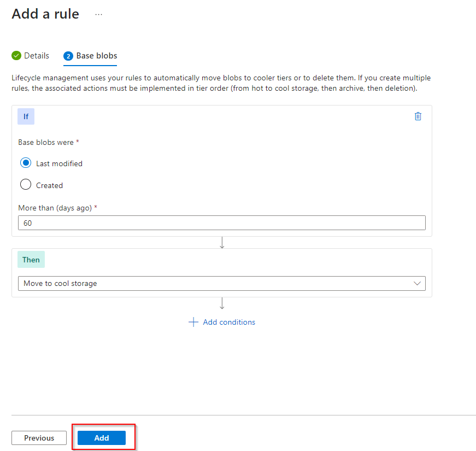Click the green checkmark Details step icon
Viewport: 476px width, 451px height.
coord(16,56)
